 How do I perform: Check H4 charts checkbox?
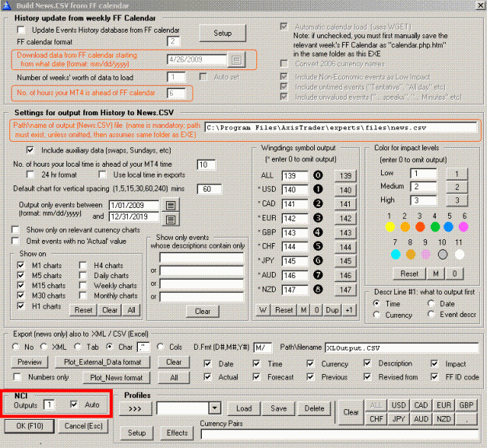pyautogui.click(x=83, y=265)
